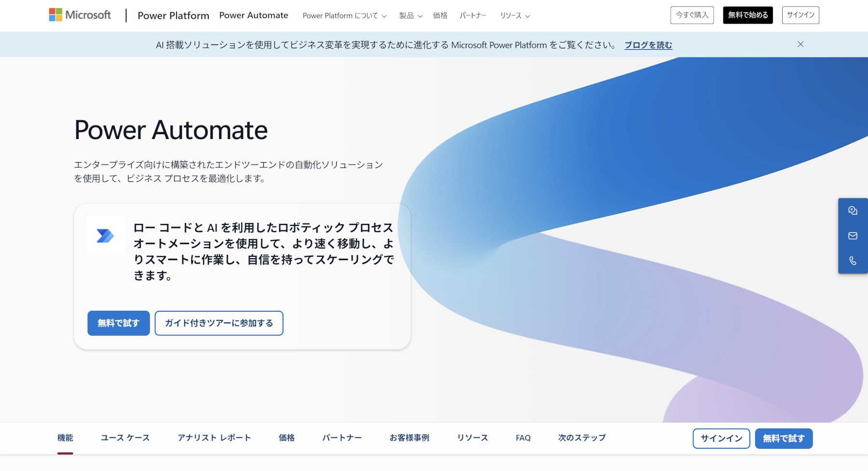Image resolution: width=868 pixels, height=471 pixels.
Task: Click the phone call icon
Action: point(853,261)
